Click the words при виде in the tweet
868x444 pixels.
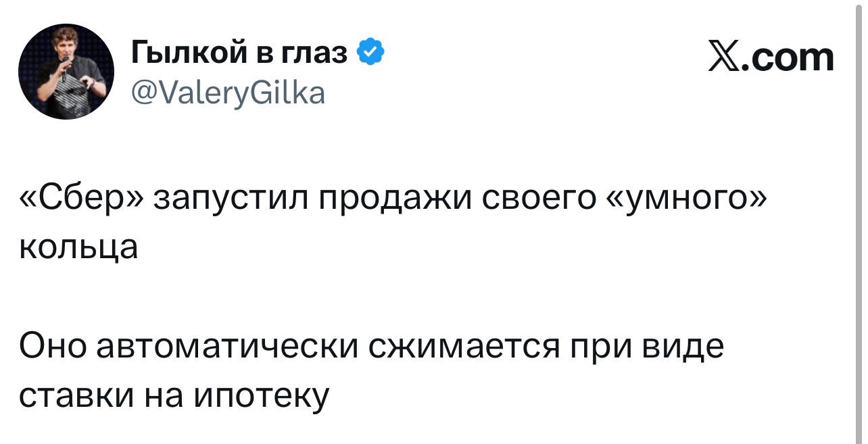pos(648,347)
